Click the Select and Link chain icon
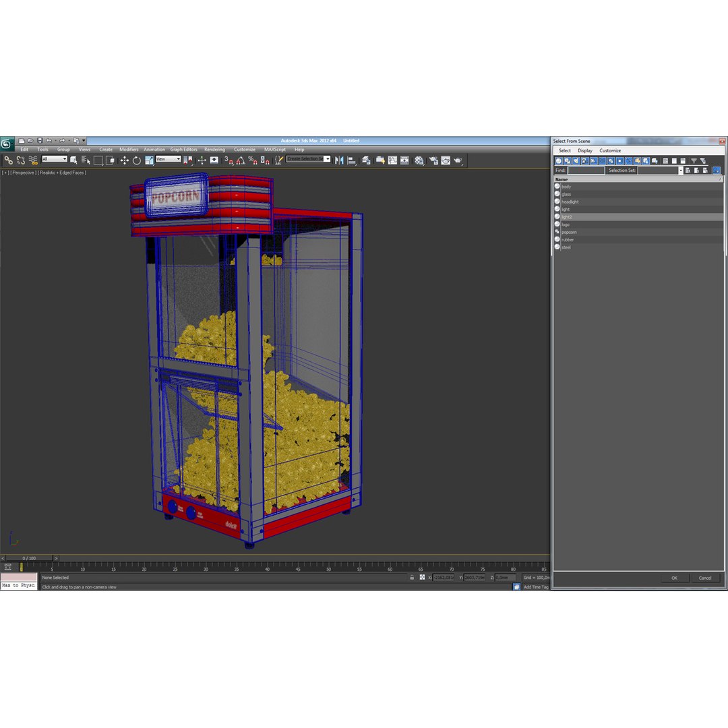The image size is (728, 728). pyautogui.click(x=8, y=160)
